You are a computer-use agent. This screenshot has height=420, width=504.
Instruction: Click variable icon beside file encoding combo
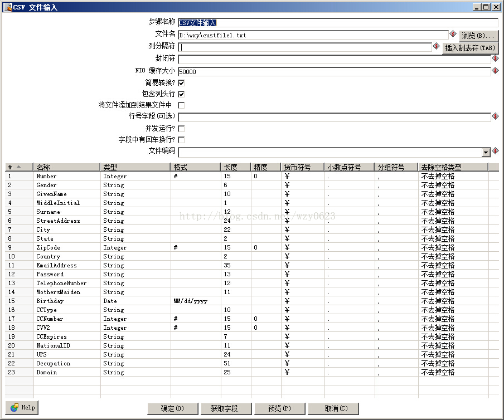click(495, 150)
